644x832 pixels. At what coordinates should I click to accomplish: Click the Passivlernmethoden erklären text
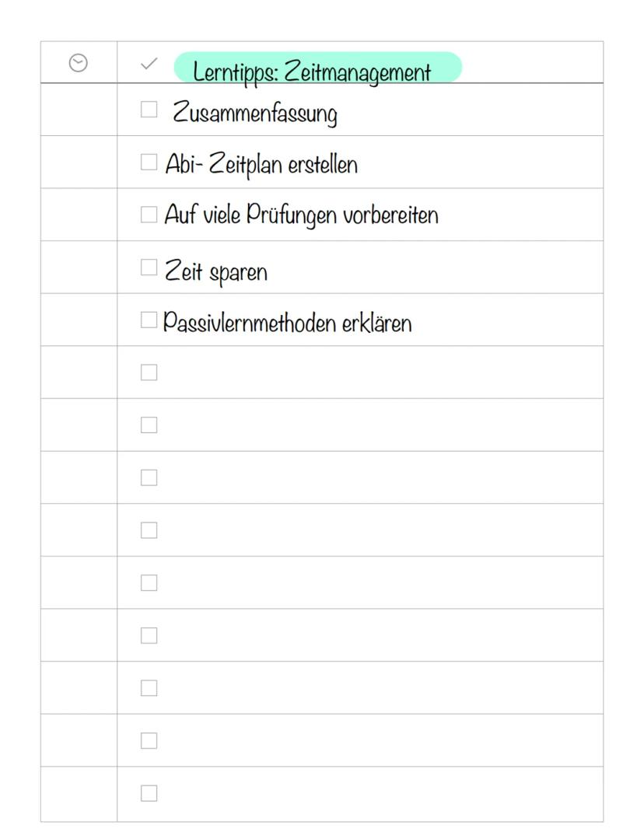(287, 322)
